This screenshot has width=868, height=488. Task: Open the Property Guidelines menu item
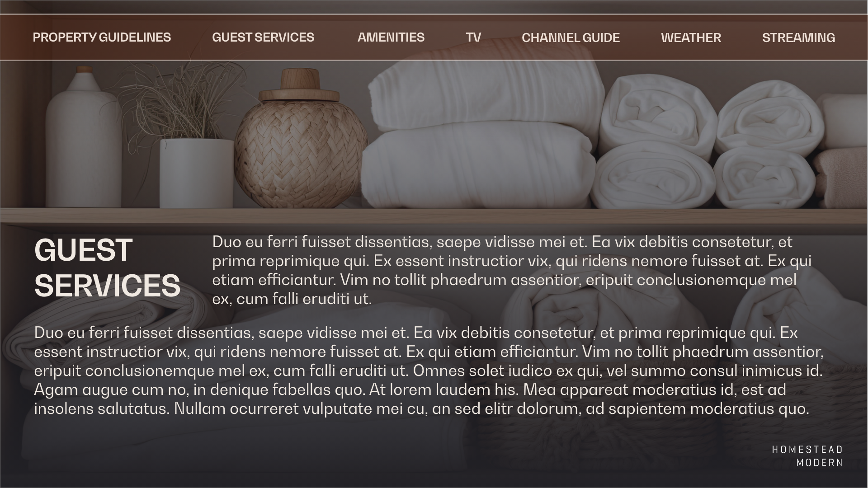(102, 38)
